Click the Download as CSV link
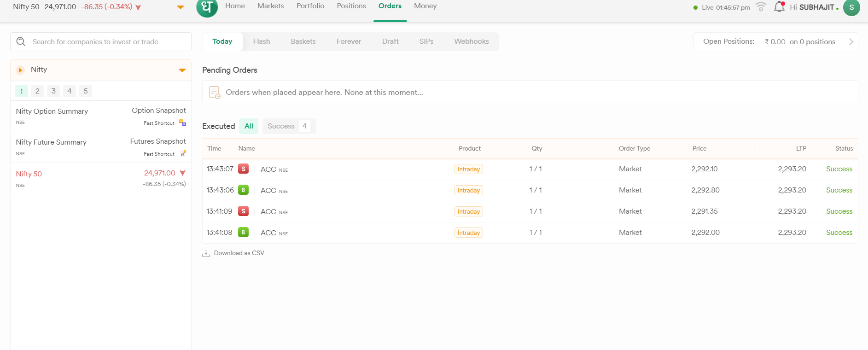Image resolution: width=868 pixels, height=350 pixels. click(x=239, y=253)
